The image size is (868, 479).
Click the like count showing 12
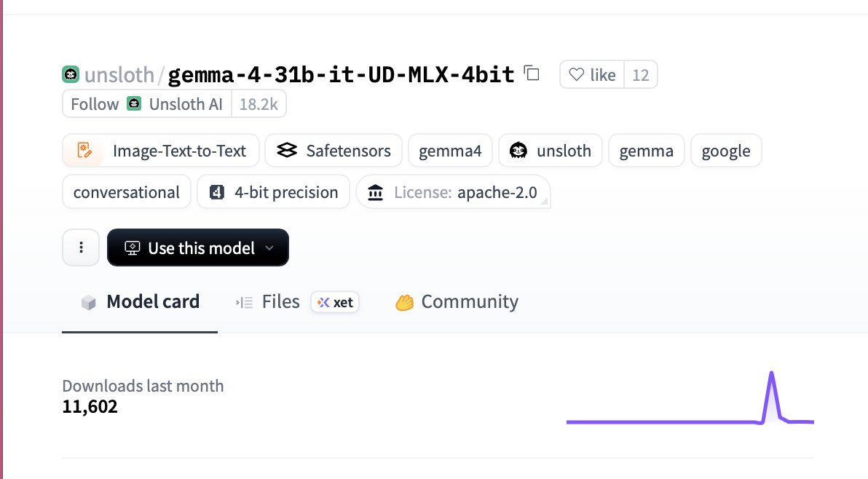(640, 75)
